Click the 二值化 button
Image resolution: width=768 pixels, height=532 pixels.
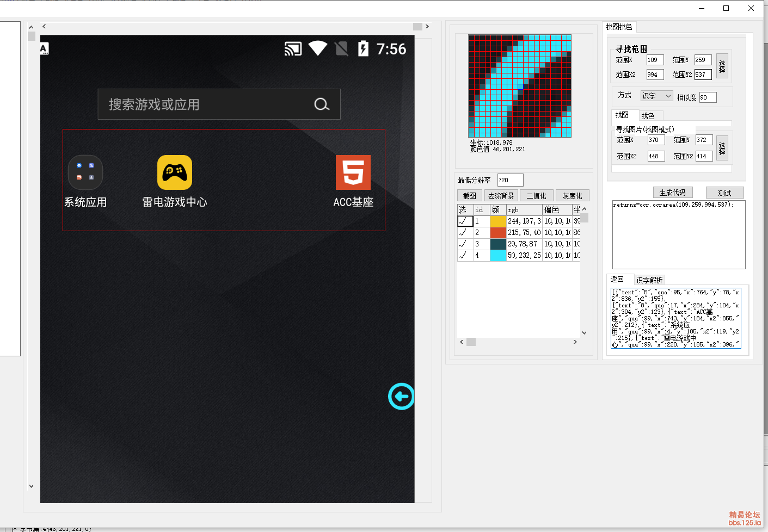point(536,196)
